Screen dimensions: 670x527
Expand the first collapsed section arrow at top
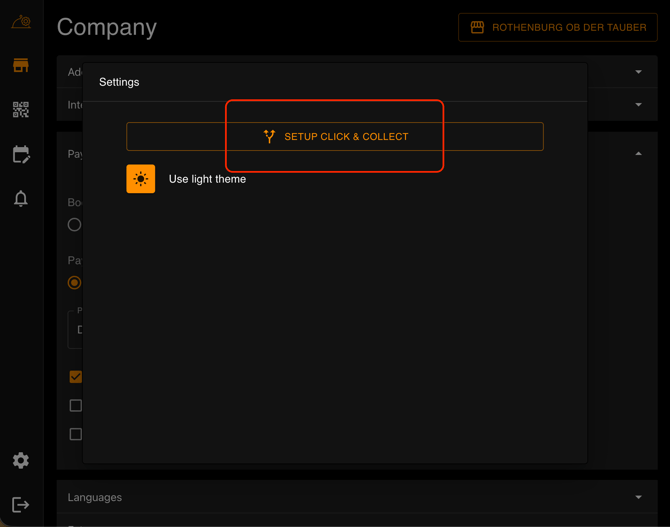pyautogui.click(x=638, y=72)
